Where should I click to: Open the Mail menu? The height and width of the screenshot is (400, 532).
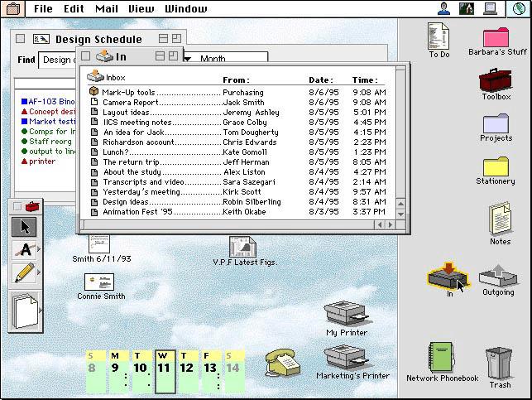(107, 9)
